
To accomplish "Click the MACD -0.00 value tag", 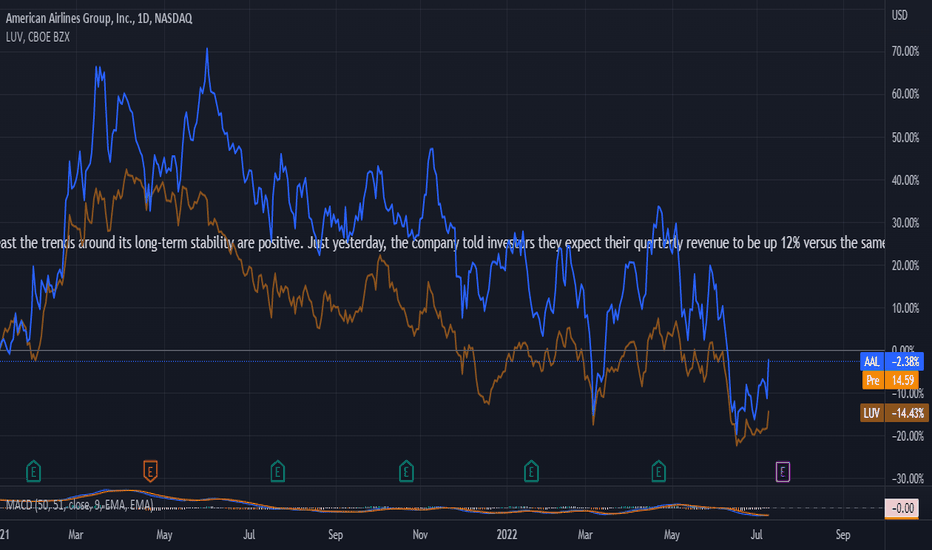I will tap(902, 508).
